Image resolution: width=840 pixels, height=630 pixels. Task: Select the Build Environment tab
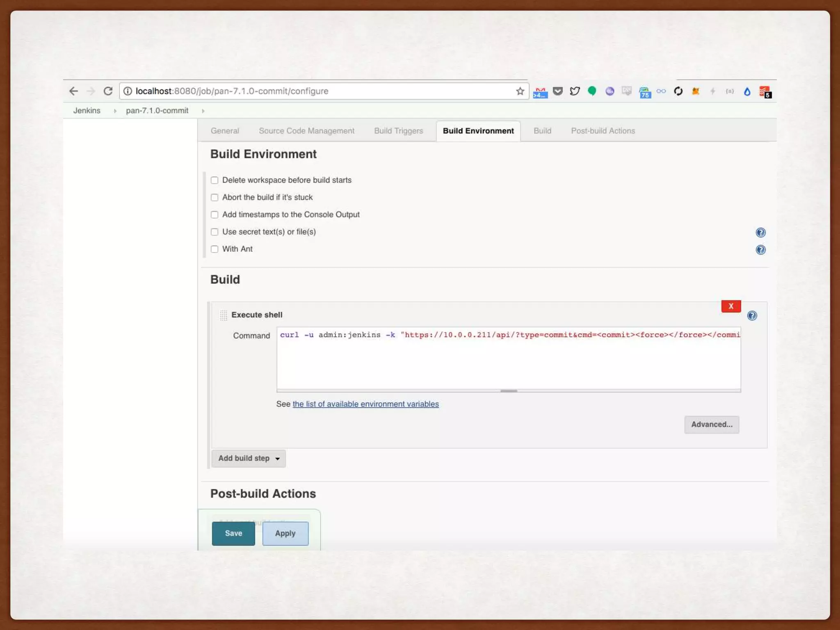point(478,131)
